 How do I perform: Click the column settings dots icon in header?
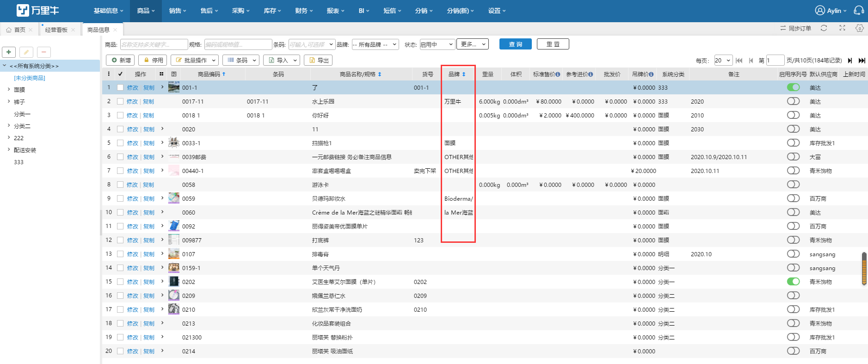pos(109,74)
